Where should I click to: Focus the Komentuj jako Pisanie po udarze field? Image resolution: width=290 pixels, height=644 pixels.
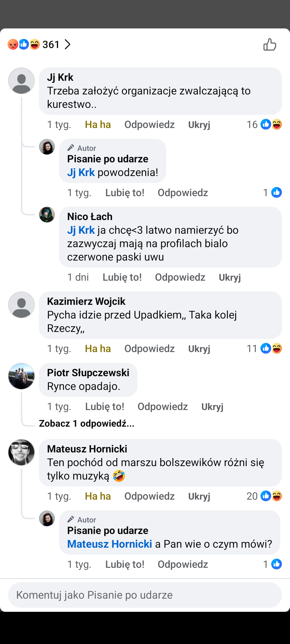145,595
